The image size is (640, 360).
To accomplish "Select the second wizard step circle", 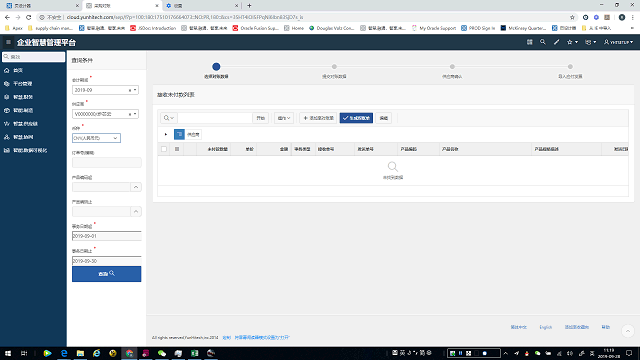I will [334, 67].
